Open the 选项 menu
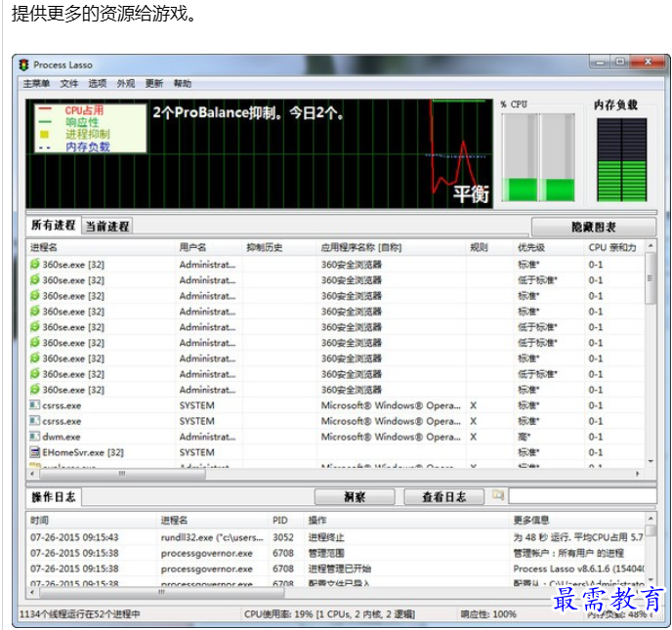The width and height of the screenshot is (672, 630). click(x=98, y=83)
